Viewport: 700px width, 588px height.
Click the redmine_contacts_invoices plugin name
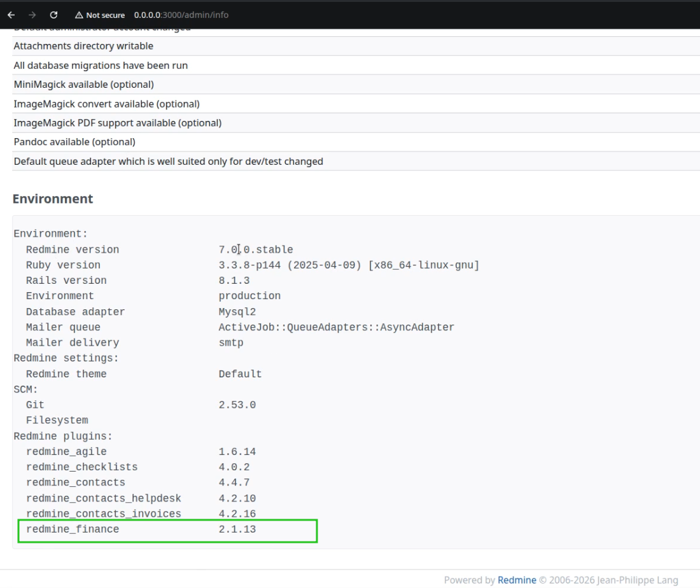[x=104, y=514]
